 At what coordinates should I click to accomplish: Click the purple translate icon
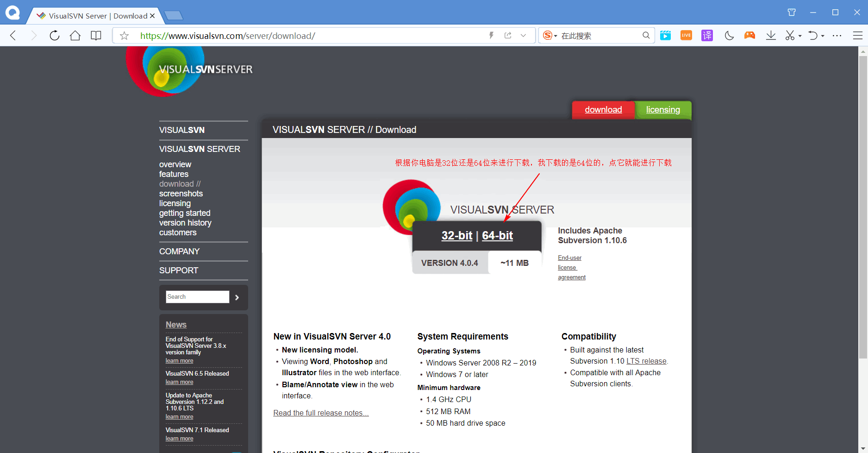pyautogui.click(x=707, y=36)
